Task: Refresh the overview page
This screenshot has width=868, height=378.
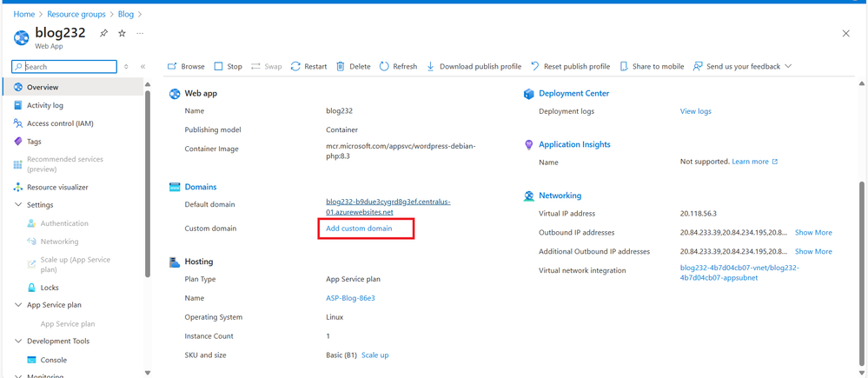Action: click(399, 66)
